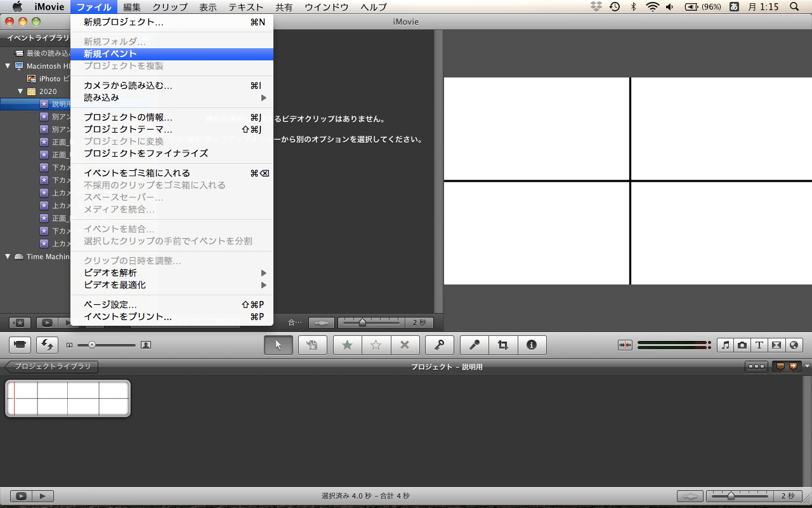The width and height of the screenshot is (812, 508).
Task: Click the large thumbnail size icon
Action: [146, 345]
